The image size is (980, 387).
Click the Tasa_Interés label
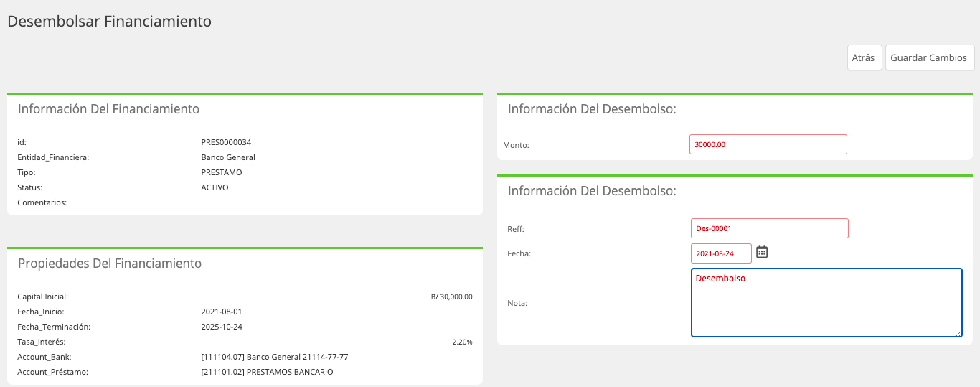coord(42,342)
